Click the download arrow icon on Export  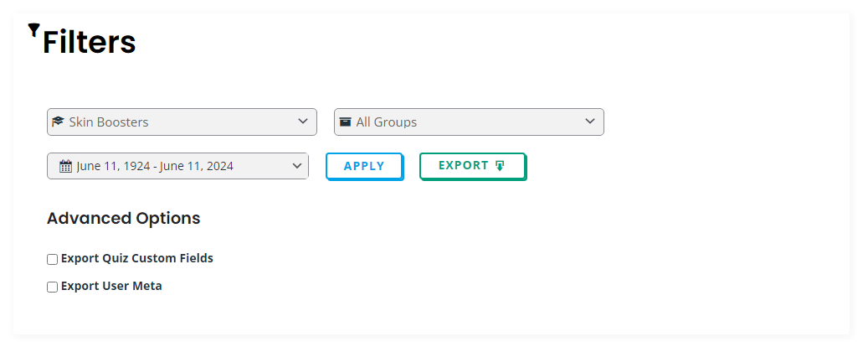(x=500, y=166)
